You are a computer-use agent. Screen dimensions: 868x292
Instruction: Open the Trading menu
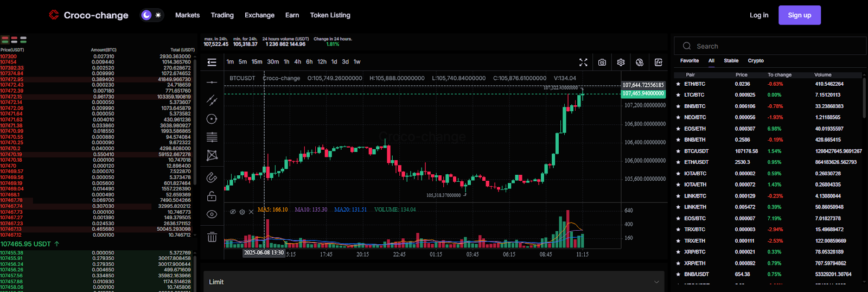pyautogui.click(x=222, y=15)
